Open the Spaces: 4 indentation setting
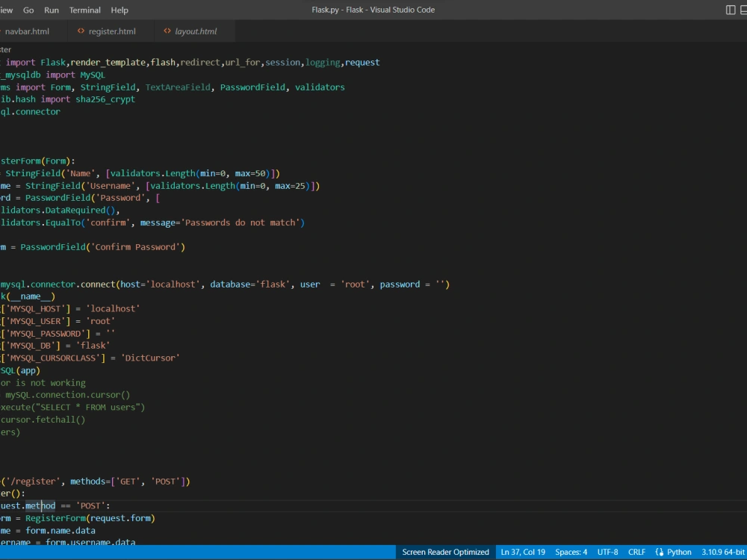 click(571, 552)
